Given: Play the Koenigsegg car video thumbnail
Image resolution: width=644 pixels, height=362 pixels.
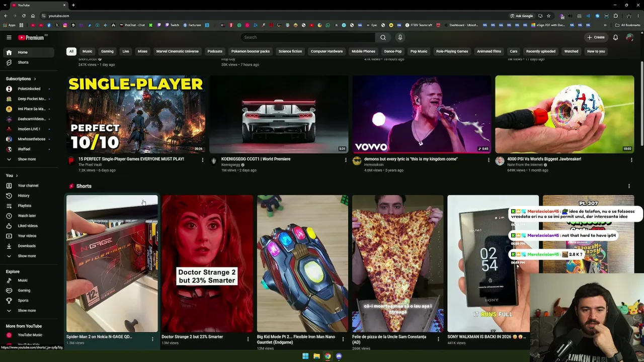Looking at the screenshot, I should [279, 114].
